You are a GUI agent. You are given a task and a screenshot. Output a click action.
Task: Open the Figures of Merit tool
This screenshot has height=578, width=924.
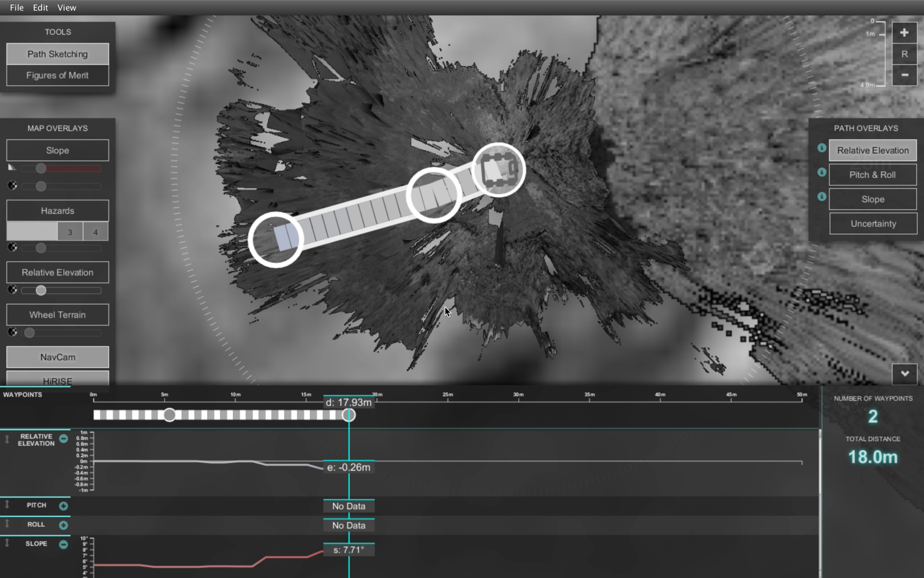57,75
